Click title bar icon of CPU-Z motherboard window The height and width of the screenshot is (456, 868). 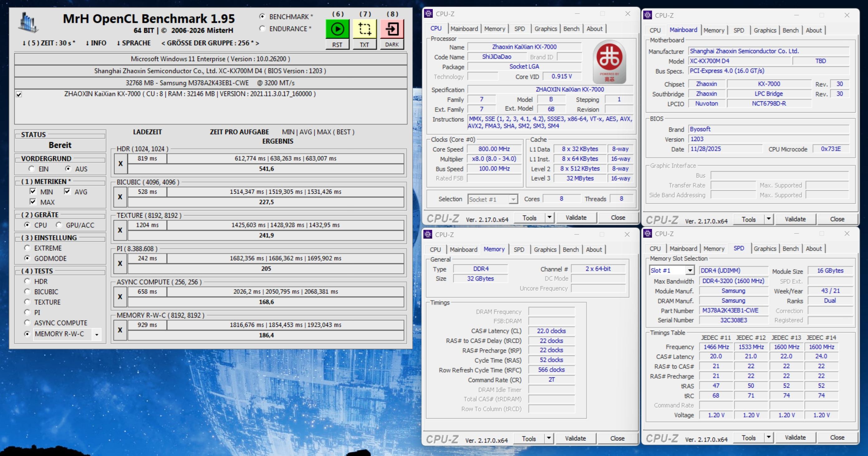click(x=647, y=15)
